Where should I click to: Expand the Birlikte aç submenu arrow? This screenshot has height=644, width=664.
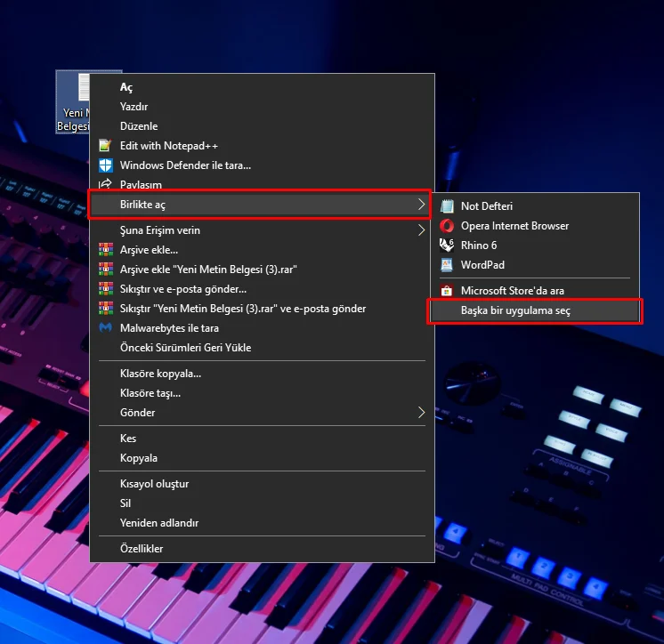pyautogui.click(x=421, y=205)
